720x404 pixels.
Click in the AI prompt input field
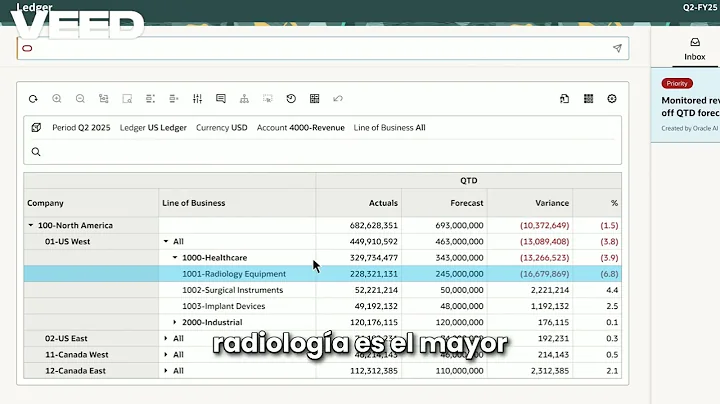pyautogui.click(x=321, y=48)
